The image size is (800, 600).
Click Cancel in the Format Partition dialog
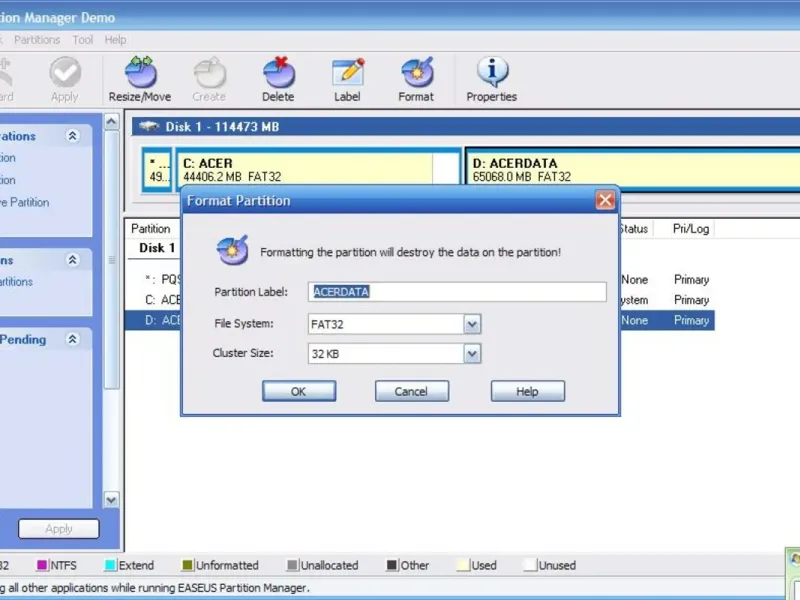point(412,391)
